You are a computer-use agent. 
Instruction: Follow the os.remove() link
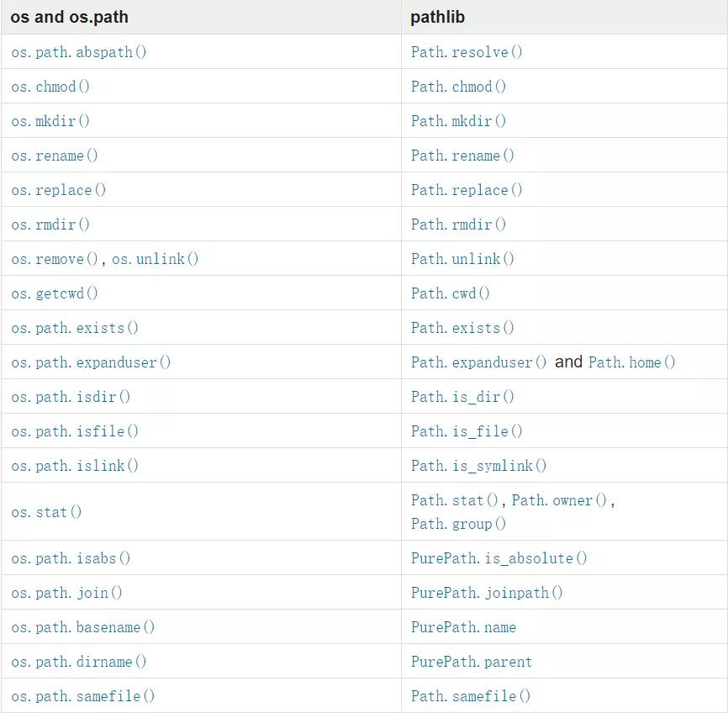click(x=55, y=259)
